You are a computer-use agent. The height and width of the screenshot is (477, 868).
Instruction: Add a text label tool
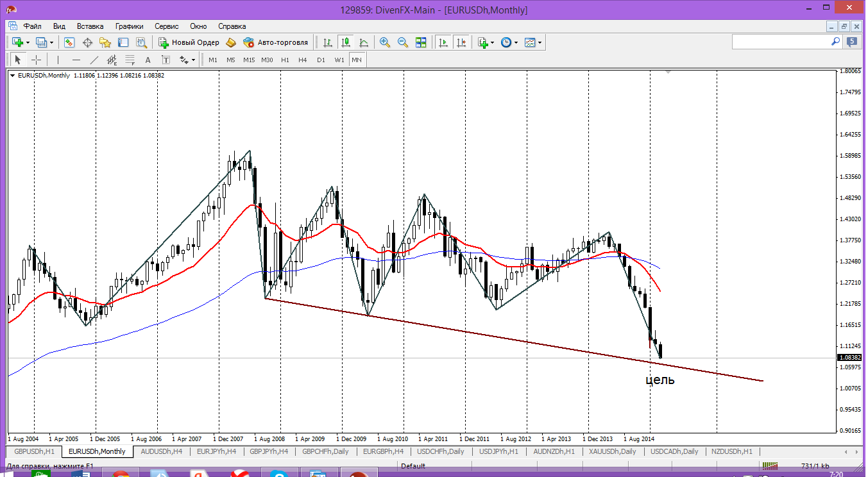click(148, 60)
